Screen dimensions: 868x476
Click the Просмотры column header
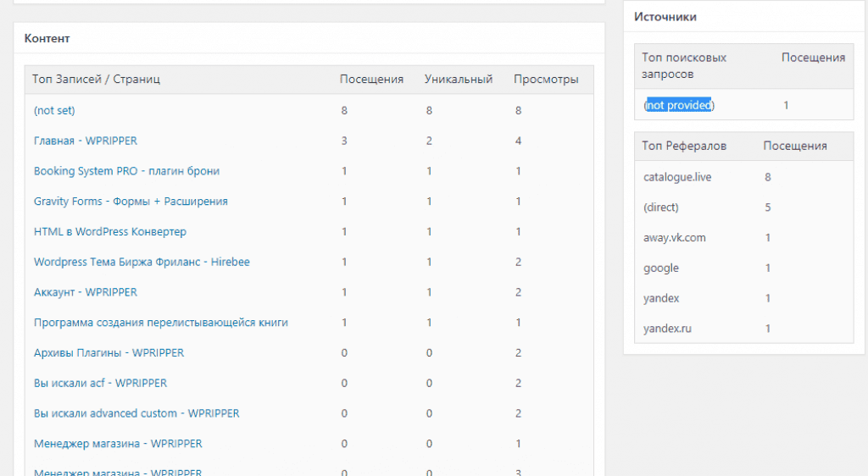pyautogui.click(x=546, y=80)
